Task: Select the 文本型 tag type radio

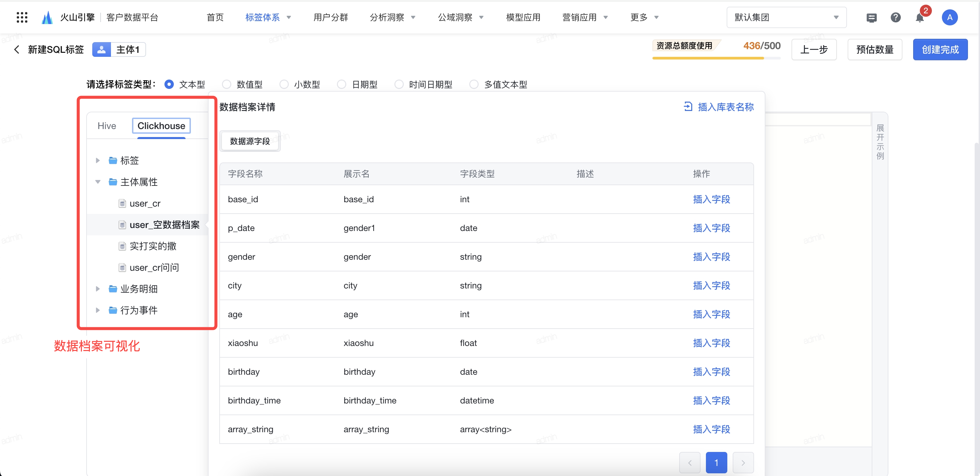Action: tap(169, 84)
